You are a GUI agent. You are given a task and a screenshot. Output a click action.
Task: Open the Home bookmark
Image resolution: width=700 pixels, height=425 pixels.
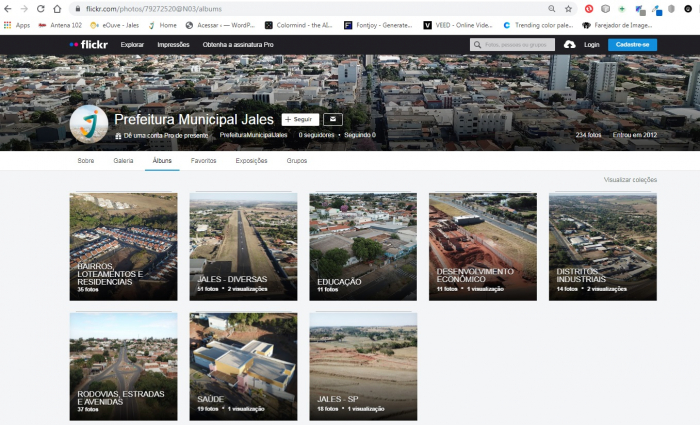(163, 25)
